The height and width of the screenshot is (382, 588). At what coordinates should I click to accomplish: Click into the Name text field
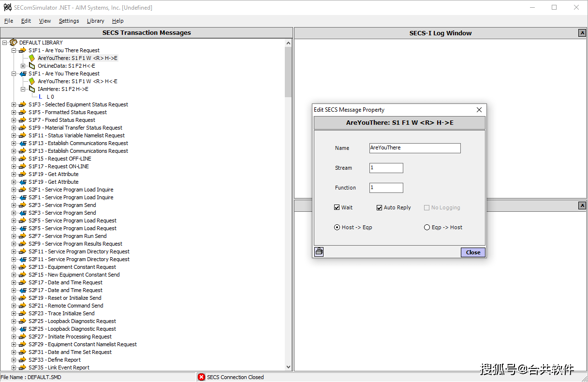coord(414,148)
